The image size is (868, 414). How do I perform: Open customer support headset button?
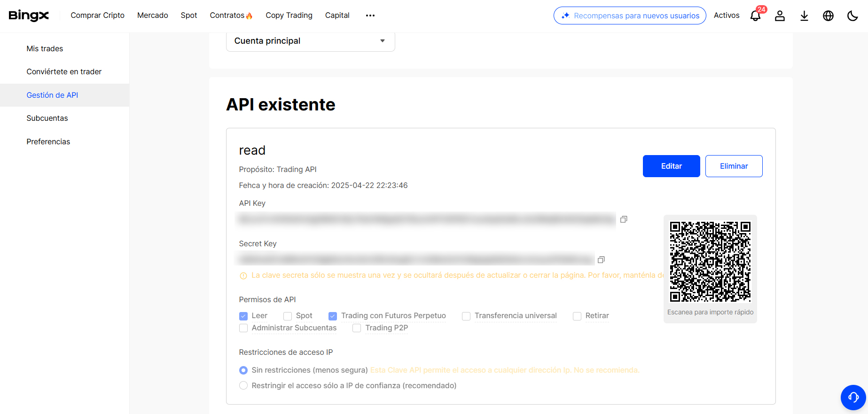pos(853,398)
